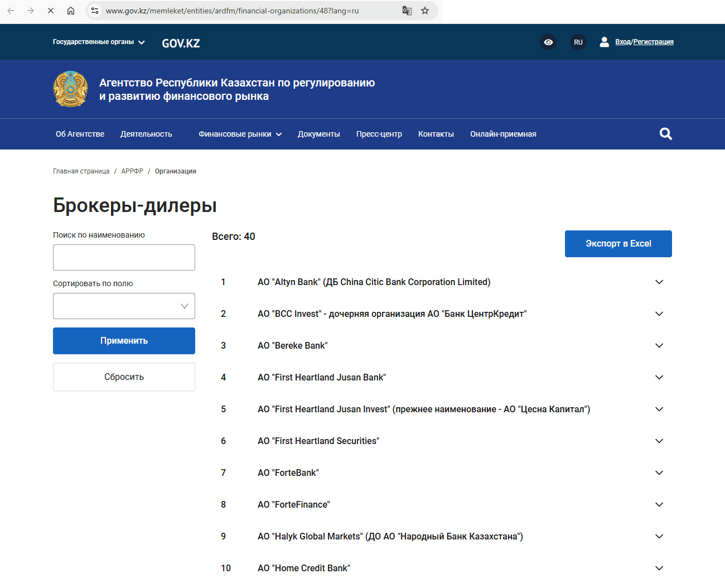Expand chevron for "First Heartland Securities"
The image size is (725, 588).
click(x=659, y=441)
